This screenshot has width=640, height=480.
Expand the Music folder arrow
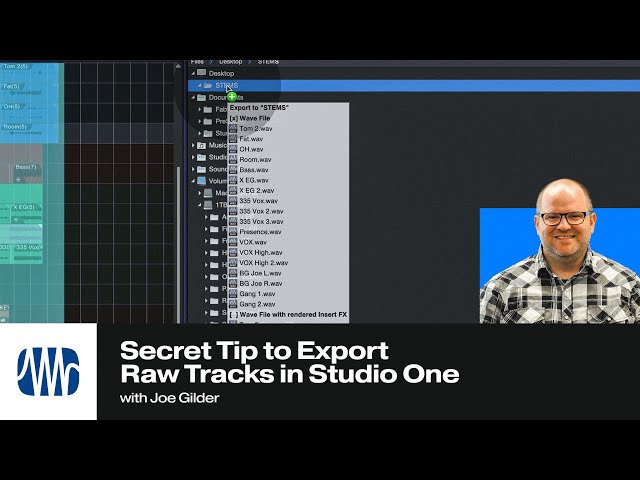pyautogui.click(x=193, y=145)
